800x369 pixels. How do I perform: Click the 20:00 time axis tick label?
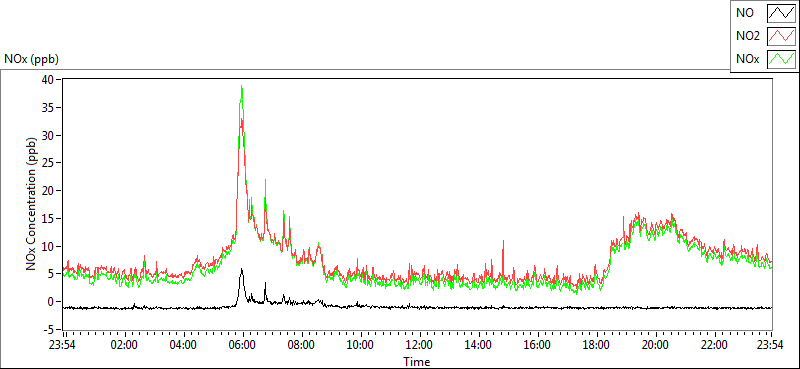[x=655, y=344]
